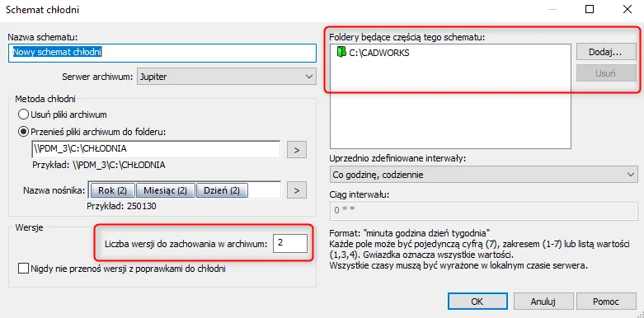
Task: Close the Schemat chłodni dialog
Action: point(628,9)
